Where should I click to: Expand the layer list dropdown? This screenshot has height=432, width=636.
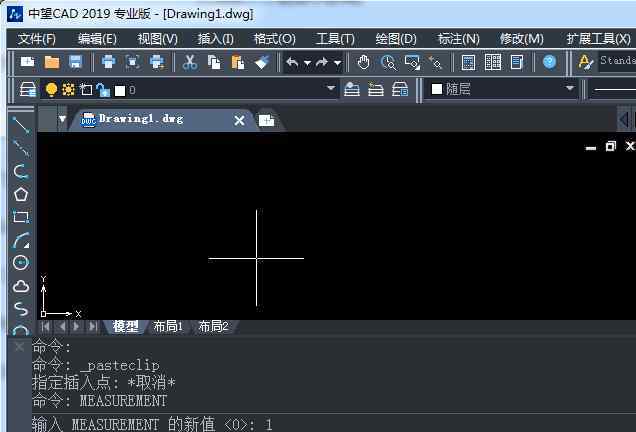click(x=331, y=88)
